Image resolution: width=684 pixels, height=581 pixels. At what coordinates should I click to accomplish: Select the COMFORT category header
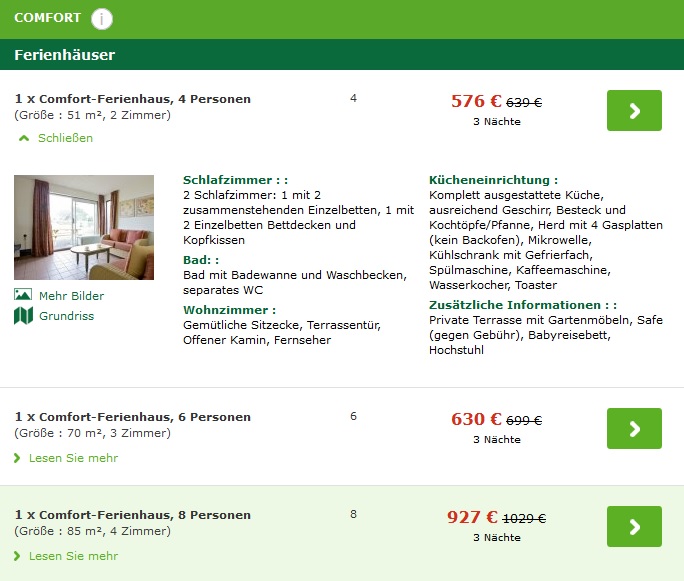48,18
